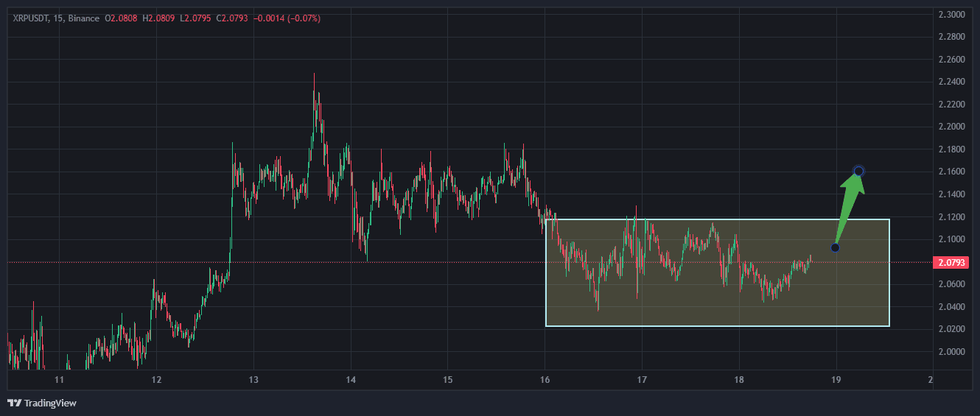The height and width of the screenshot is (416, 980).
Task: Click the closing value C2.0793 in legend
Action: tap(232, 18)
